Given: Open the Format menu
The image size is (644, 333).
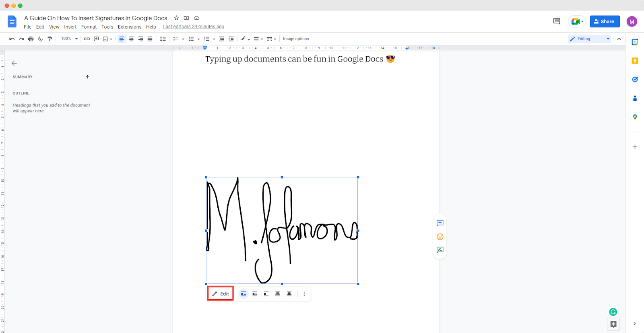Looking at the screenshot, I should pos(89,27).
